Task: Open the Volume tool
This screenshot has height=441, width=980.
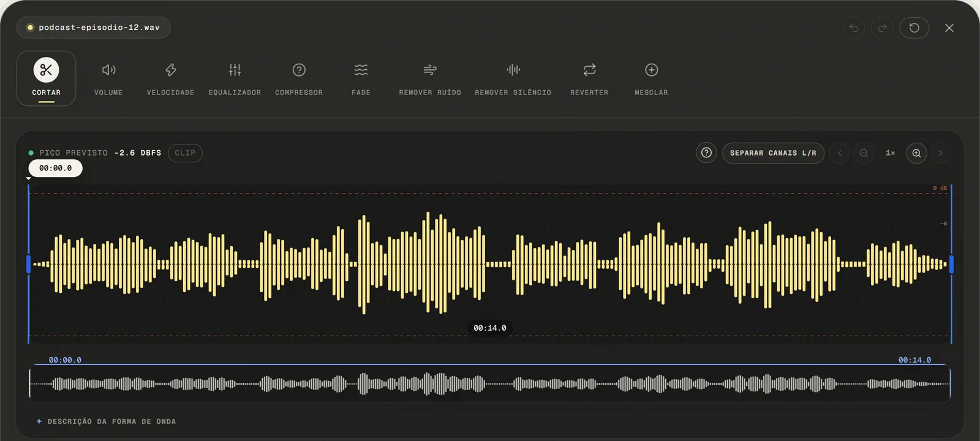Action: click(108, 78)
